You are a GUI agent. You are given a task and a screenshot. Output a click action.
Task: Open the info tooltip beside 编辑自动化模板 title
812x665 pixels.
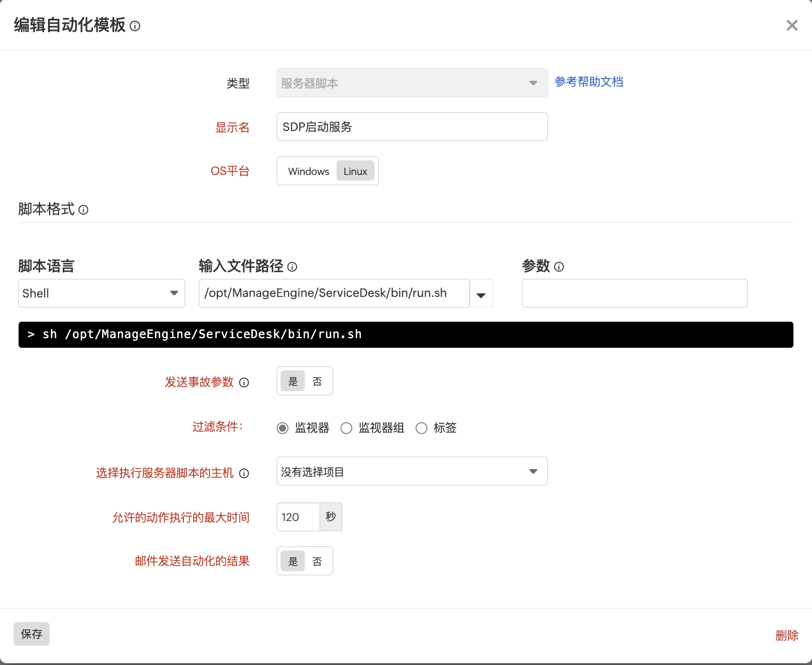134,25
